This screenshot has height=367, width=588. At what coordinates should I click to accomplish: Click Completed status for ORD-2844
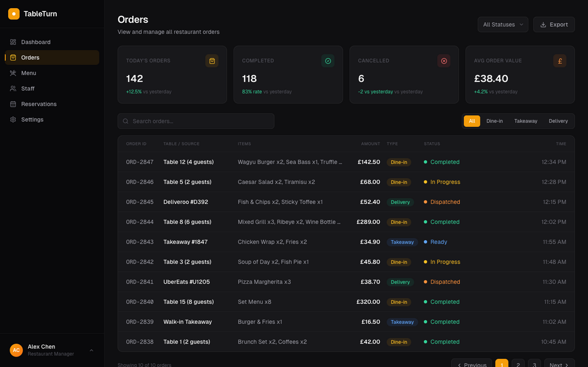click(442, 222)
